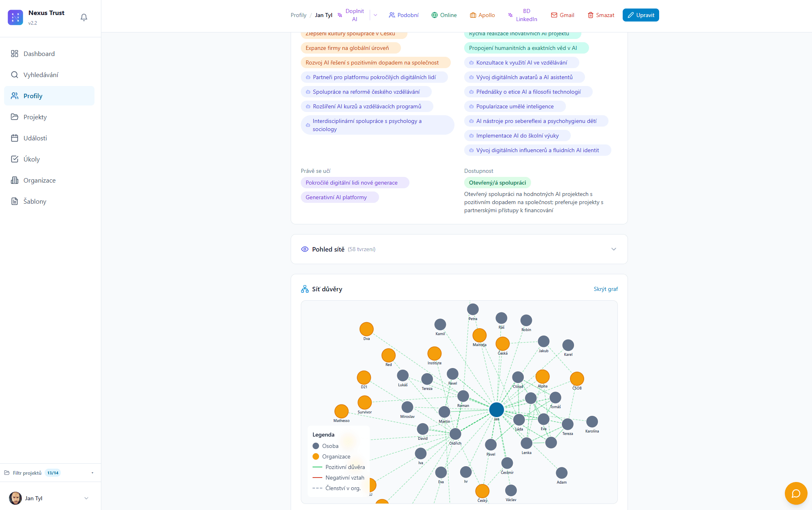The height and width of the screenshot is (510, 812).
Task: Click the notification bell icon
Action: [x=84, y=18]
